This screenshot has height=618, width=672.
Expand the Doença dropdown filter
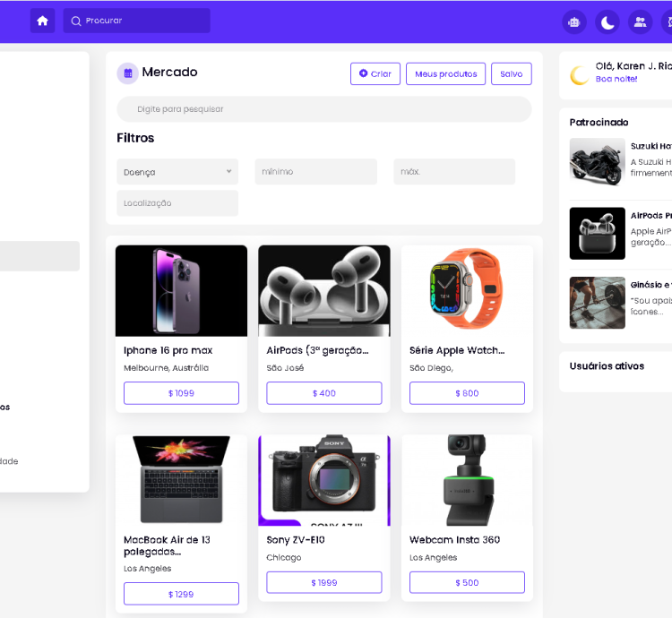177,172
